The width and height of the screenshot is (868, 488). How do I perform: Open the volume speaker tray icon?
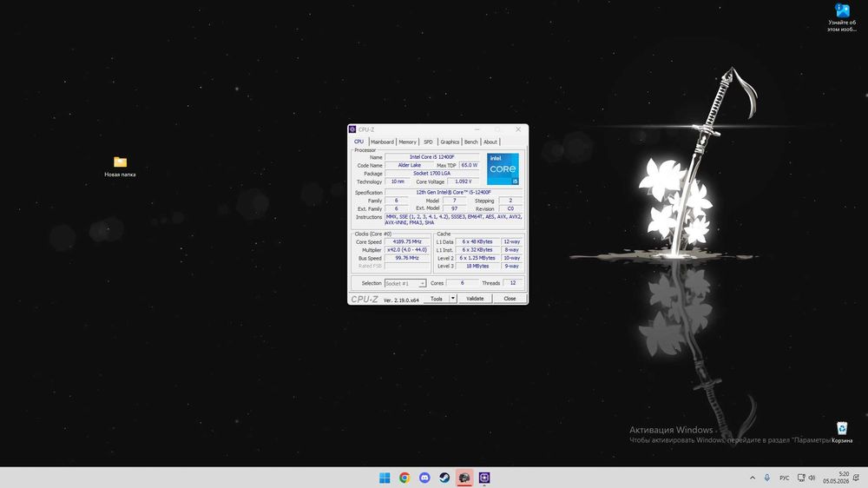(812, 478)
